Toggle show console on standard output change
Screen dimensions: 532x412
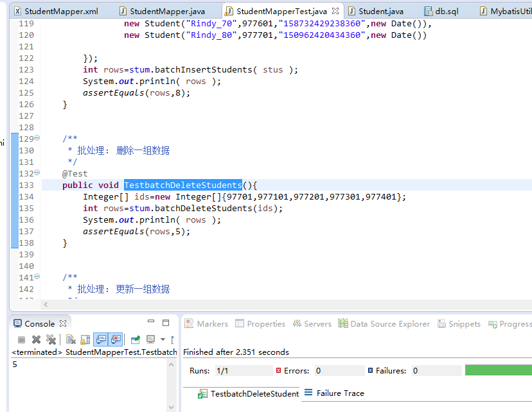[x=101, y=339]
